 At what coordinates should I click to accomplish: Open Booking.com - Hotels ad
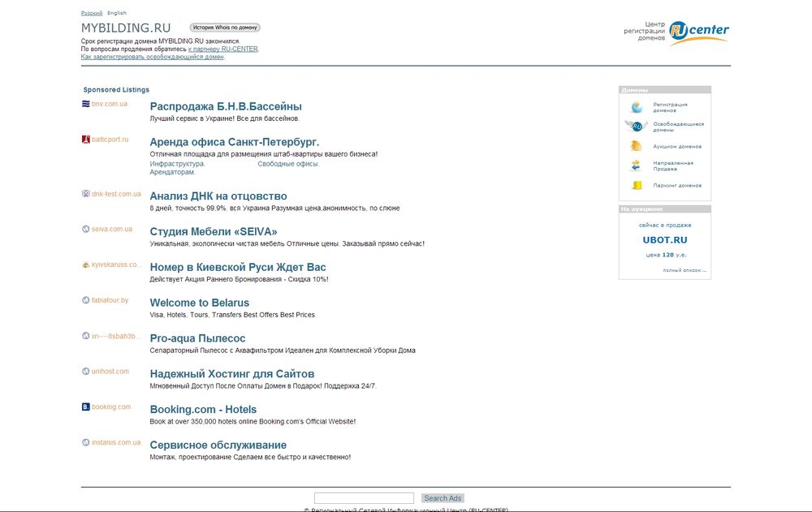tap(203, 410)
